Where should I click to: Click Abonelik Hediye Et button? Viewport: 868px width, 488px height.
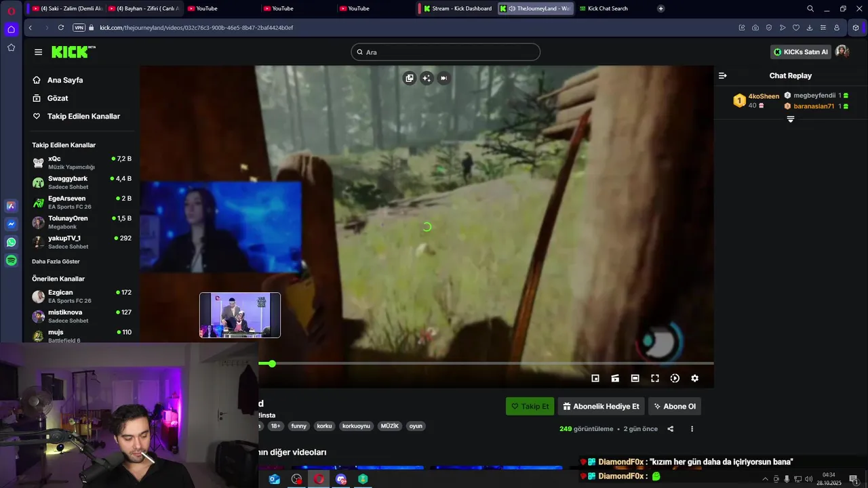tap(601, 407)
